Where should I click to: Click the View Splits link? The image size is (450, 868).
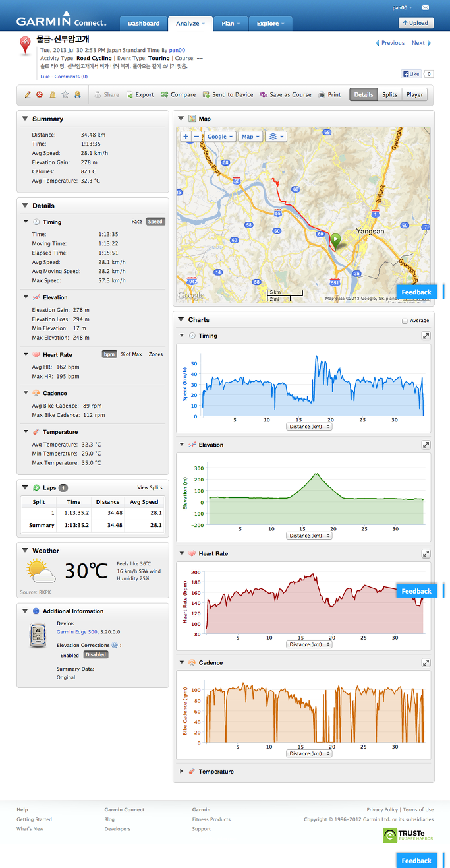click(x=150, y=487)
